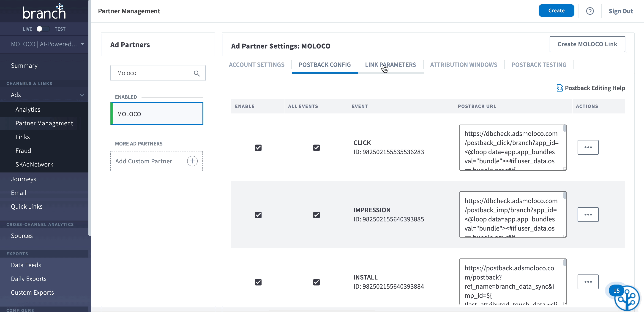Uncheck All Events checkbox for IMPRESSION row
This screenshot has width=644, height=312.
pos(316,215)
